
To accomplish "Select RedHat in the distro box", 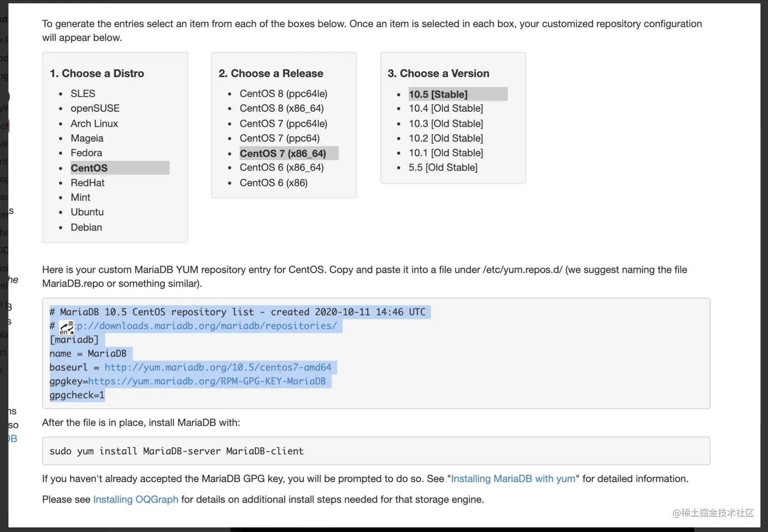I will (87, 183).
